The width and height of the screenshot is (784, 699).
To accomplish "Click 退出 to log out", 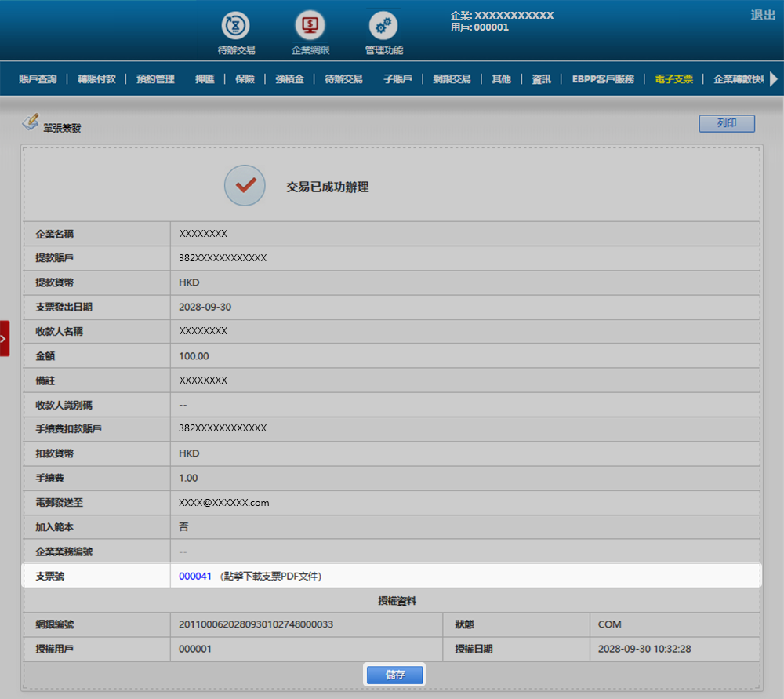I will 762,15.
